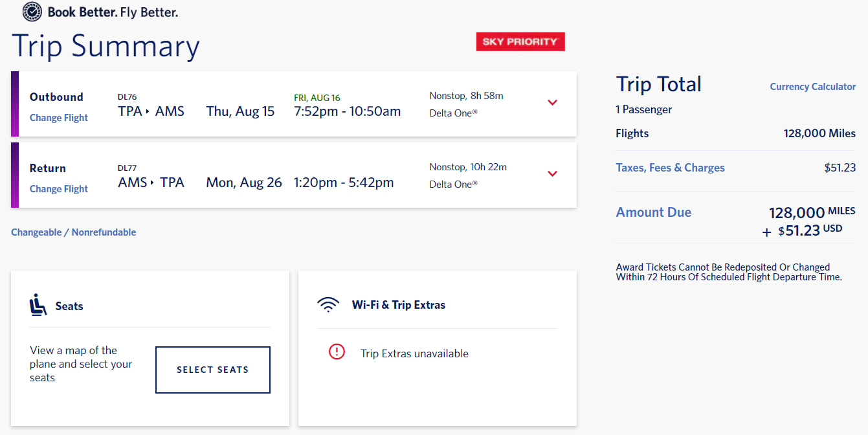Click the Amount Due label
868x435 pixels.
coord(653,212)
